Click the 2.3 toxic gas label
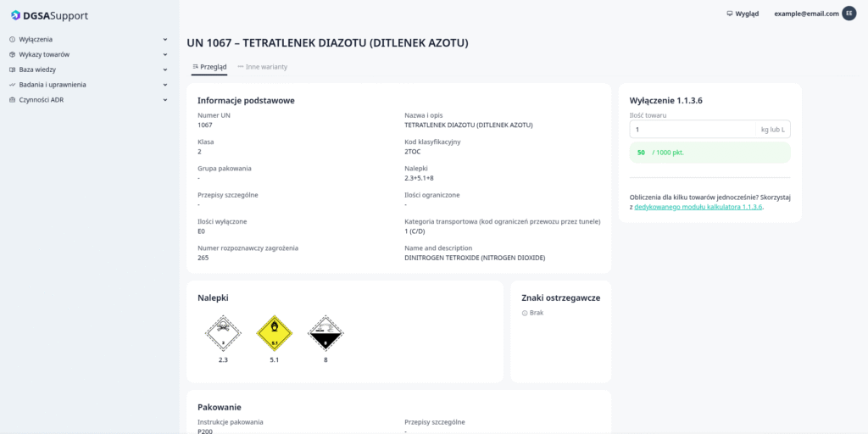The width and height of the screenshot is (868, 434). (223, 333)
